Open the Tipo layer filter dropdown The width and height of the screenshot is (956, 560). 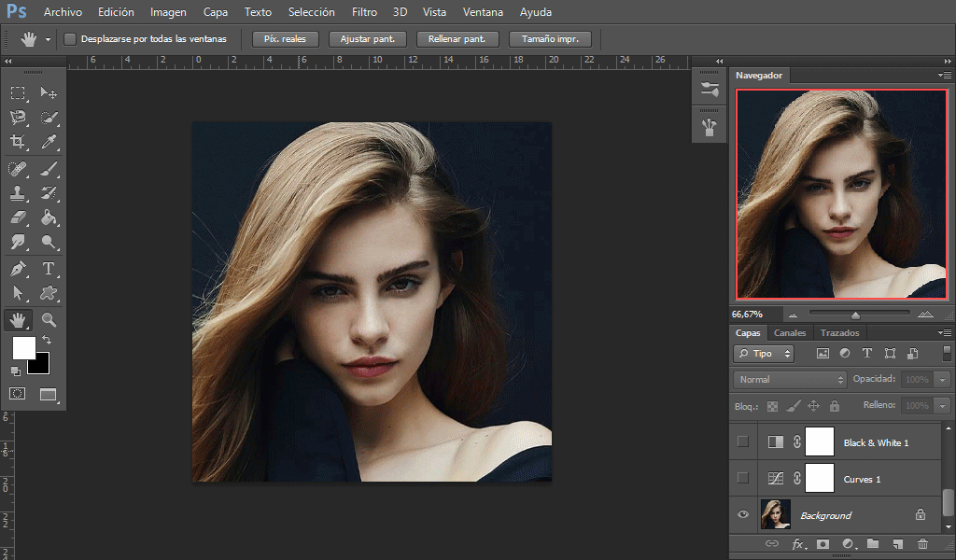click(x=764, y=354)
